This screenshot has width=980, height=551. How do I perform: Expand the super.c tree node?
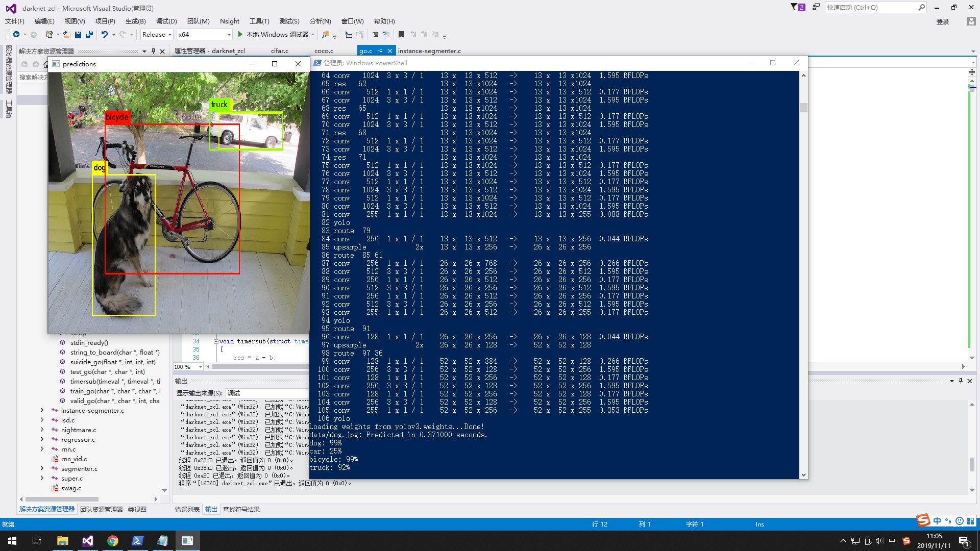pyautogui.click(x=42, y=478)
